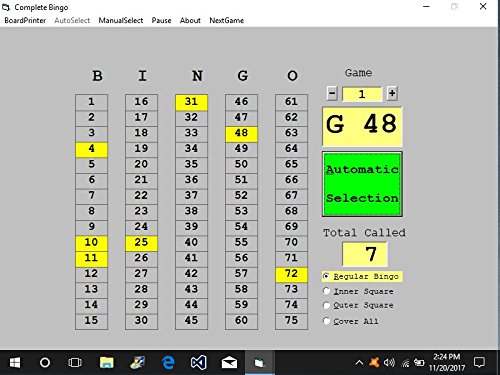Select number 15 in column B
This screenshot has width=500, height=375.
coord(91,321)
